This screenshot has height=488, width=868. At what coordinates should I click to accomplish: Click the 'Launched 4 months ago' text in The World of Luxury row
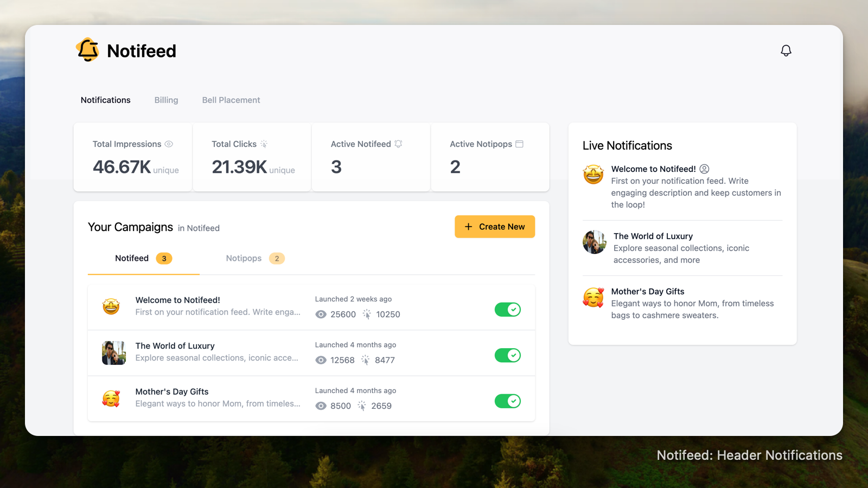pos(355,345)
